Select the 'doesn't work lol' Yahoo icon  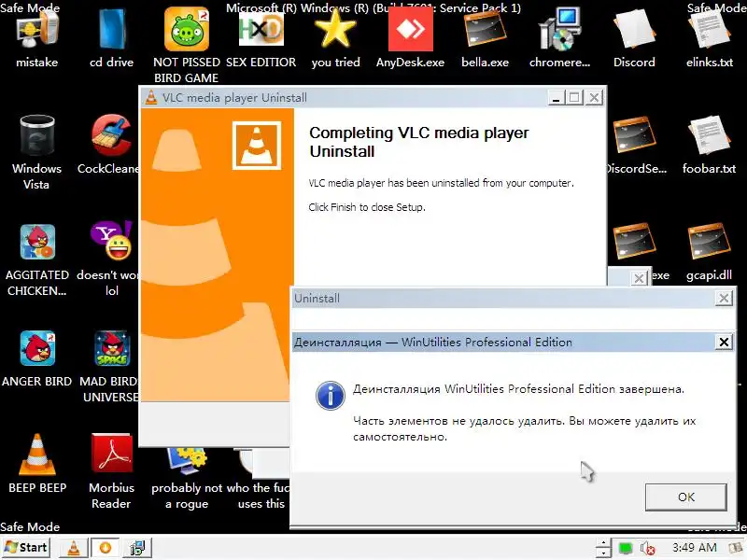(x=110, y=259)
